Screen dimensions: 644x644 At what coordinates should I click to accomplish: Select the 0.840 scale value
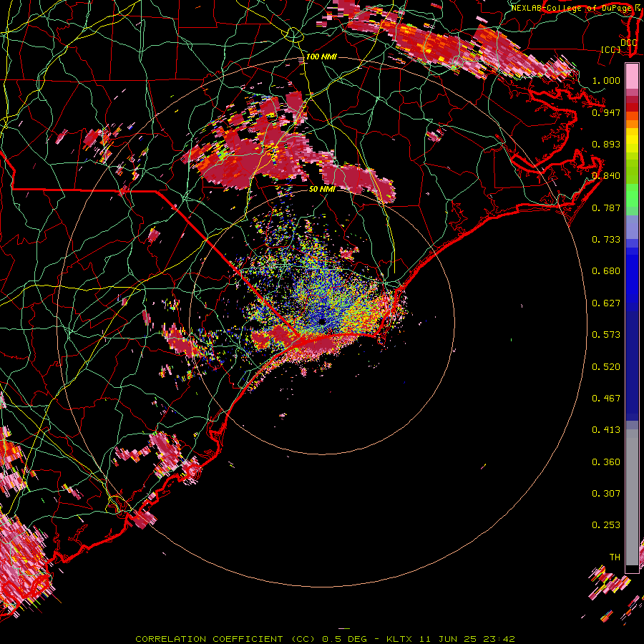(x=606, y=176)
